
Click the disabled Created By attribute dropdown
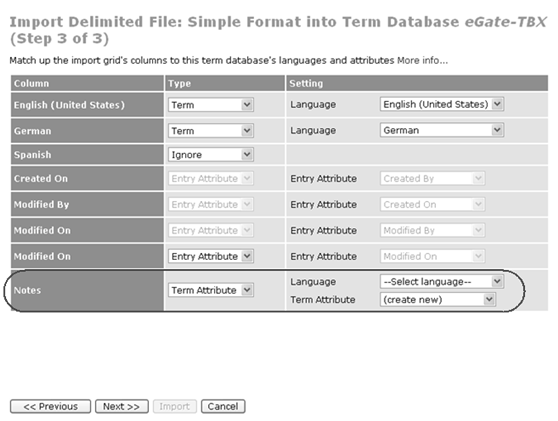(432, 178)
